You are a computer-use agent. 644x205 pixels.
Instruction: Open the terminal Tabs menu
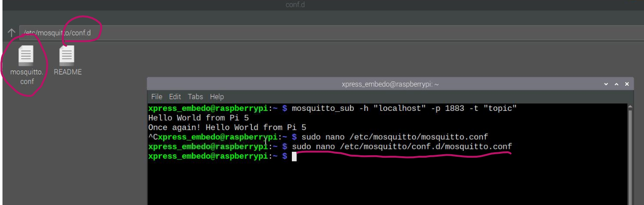click(x=196, y=97)
